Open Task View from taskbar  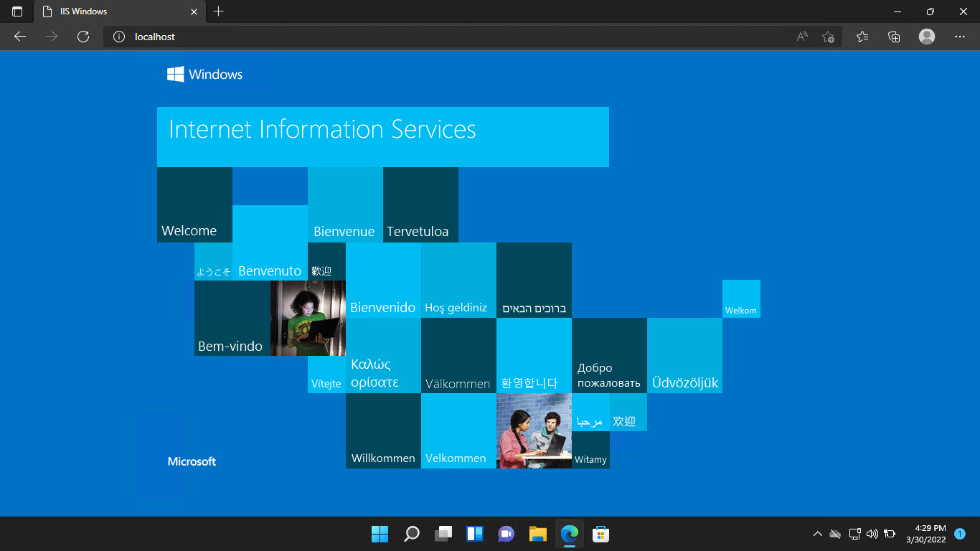coord(443,534)
